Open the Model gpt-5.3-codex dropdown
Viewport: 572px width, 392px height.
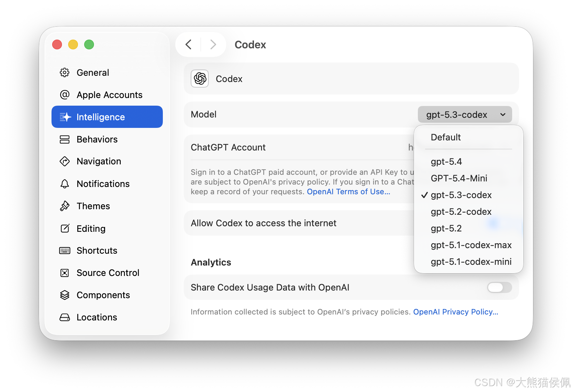[465, 114]
